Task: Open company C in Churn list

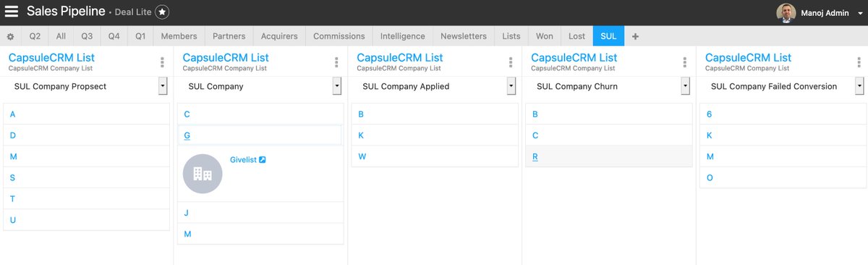Action: [609, 135]
